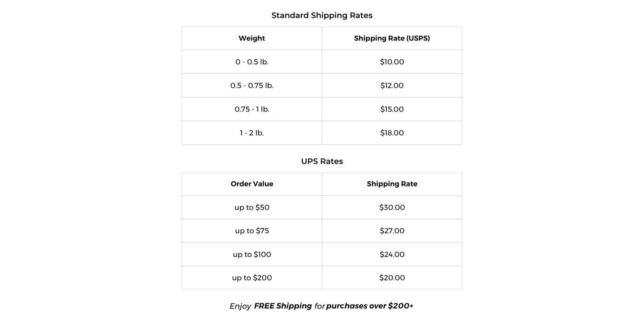Screen dimensions: 644x319
Task: Select the 0.75 - 1 lb. row label
Action: pyautogui.click(x=252, y=109)
